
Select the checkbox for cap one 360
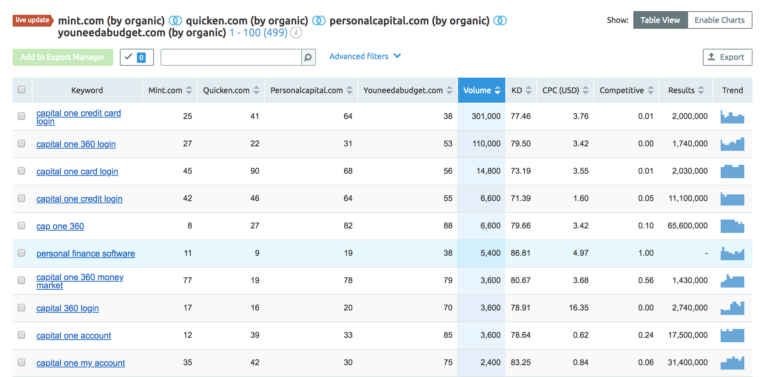pyautogui.click(x=22, y=226)
